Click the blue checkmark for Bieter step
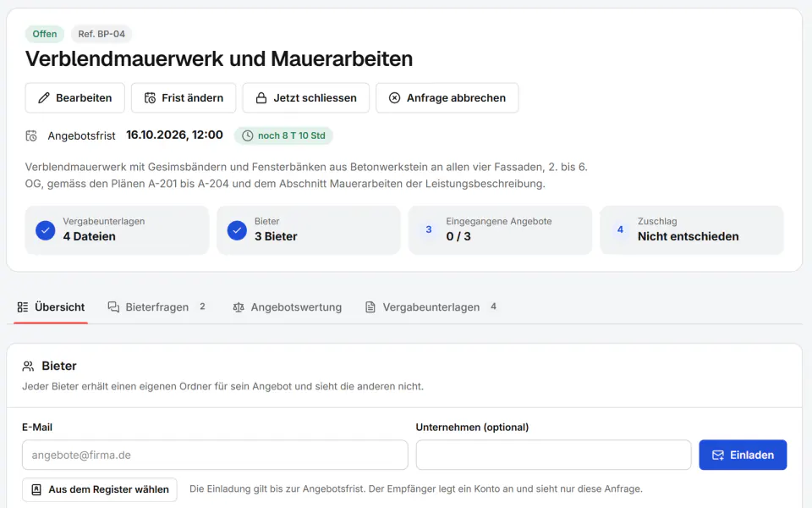812x508 pixels. 237,230
